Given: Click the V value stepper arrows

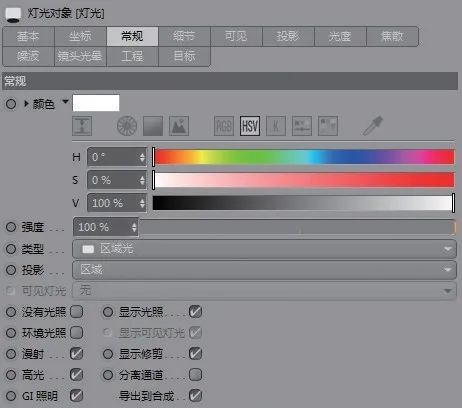Looking at the screenshot, I should pyautogui.click(x=142, y=203).
